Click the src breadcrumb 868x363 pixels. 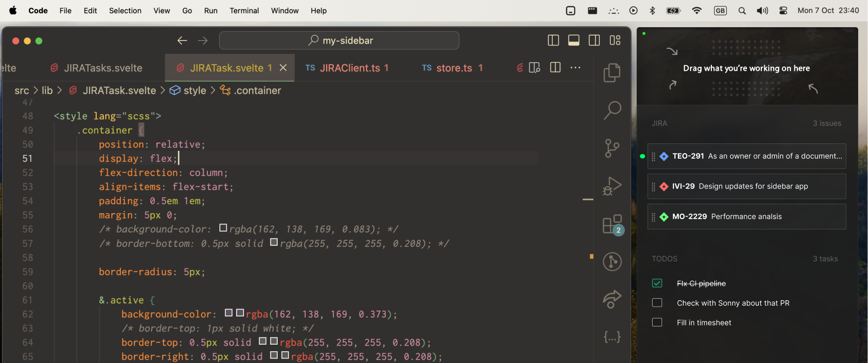tap(22, 91)
